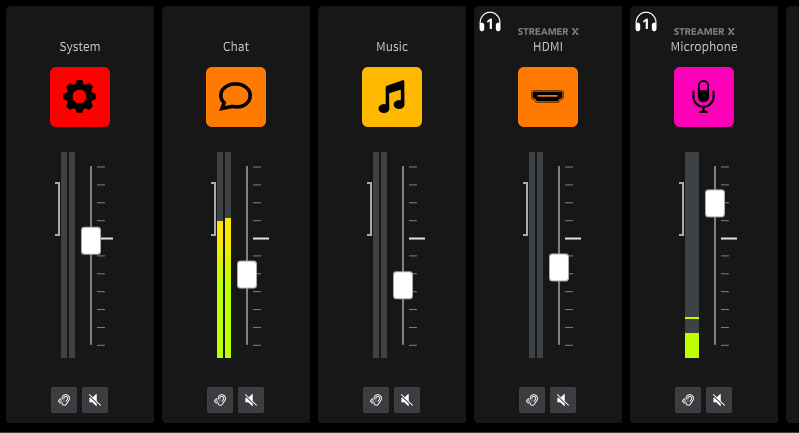Mute the System channel

(95, 400)
